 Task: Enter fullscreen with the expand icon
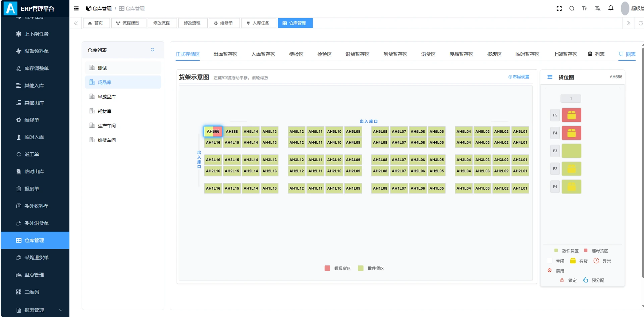559,8
